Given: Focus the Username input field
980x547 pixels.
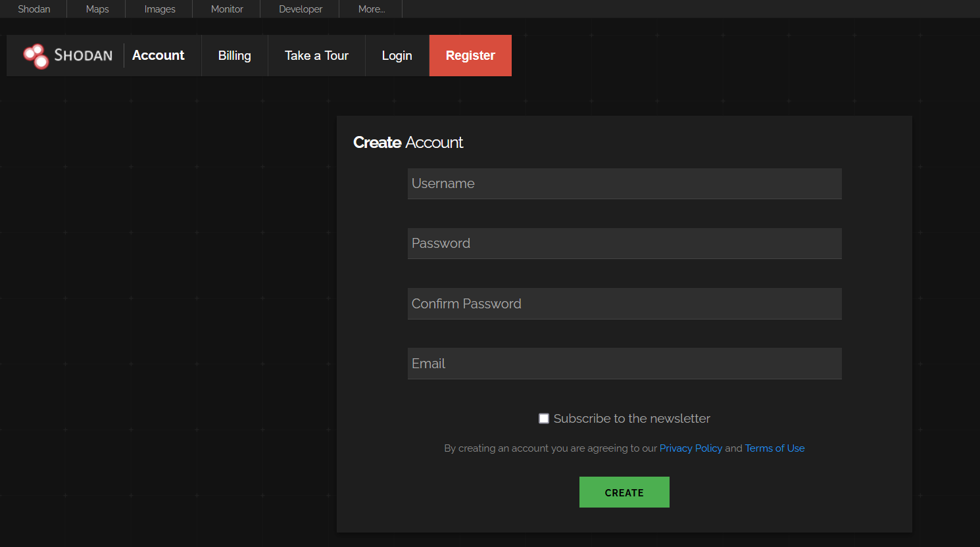Looking at the screenshot, I should pyautogui.click(x=625, y=183).
